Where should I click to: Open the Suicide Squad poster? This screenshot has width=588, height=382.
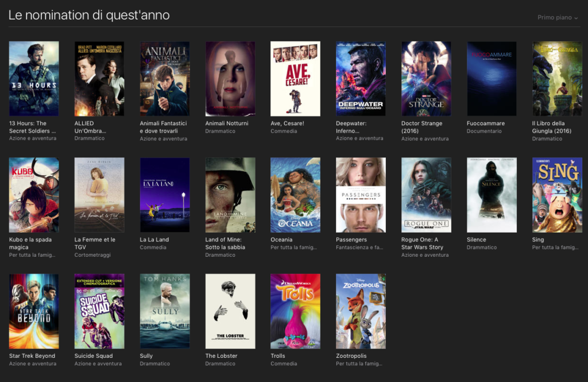pos(99,311)
